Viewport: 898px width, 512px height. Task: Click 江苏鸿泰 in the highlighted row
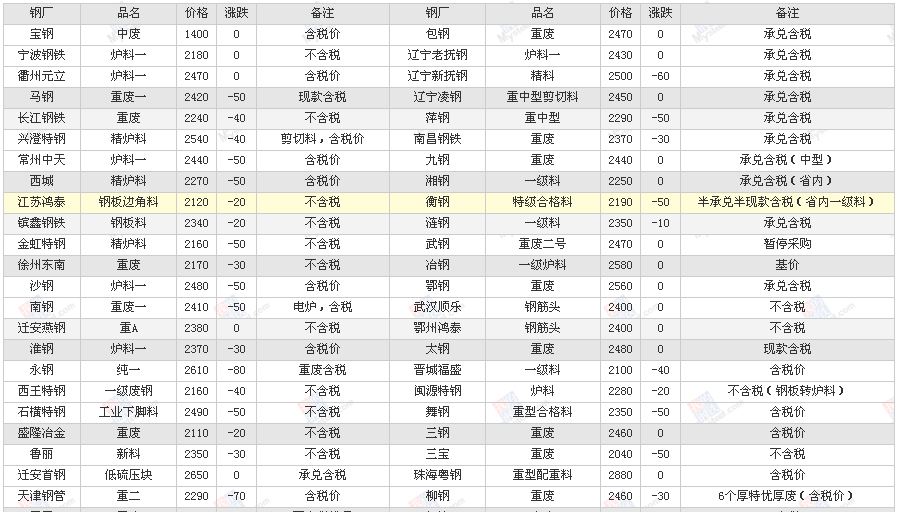click(41, 202)
